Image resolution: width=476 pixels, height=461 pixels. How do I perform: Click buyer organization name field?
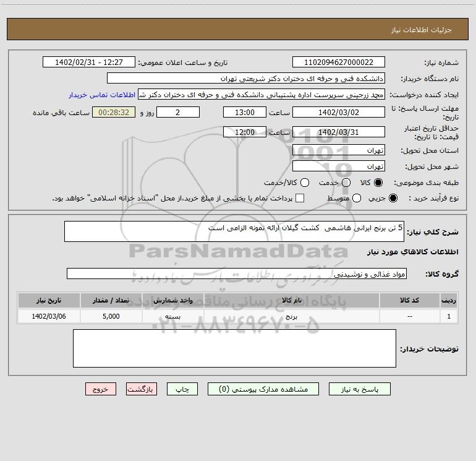pyautogui.click(x=246, y=78)
